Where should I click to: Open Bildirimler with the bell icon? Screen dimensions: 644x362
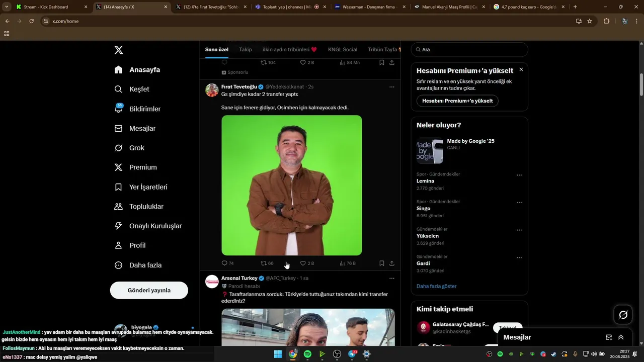[137, 109]
